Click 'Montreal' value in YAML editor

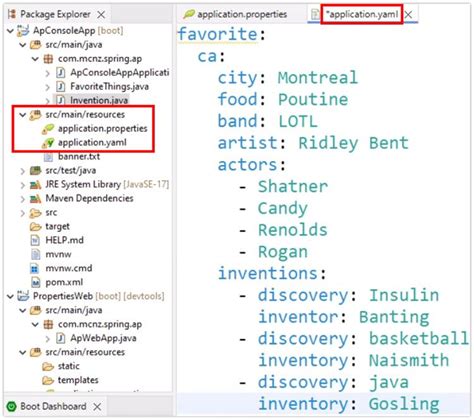coord(318,78)
